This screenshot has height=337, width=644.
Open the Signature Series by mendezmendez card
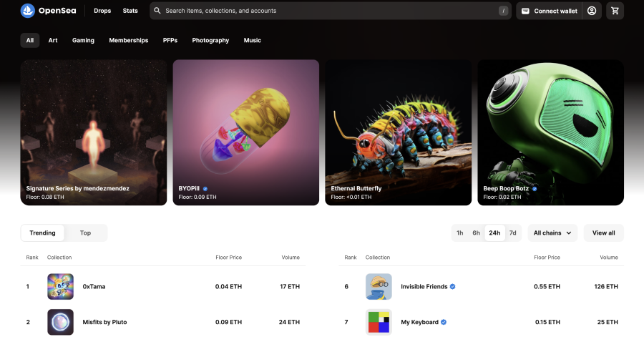click(x=94, y=132)
